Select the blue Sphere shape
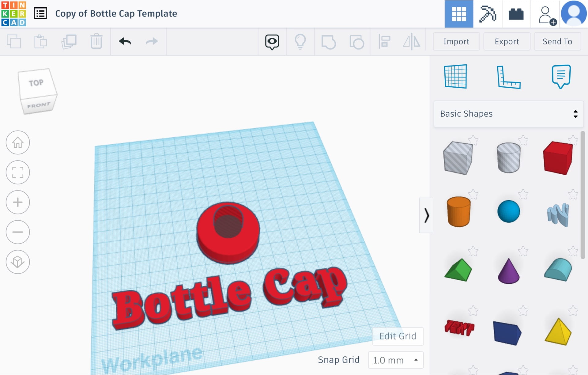Image resolution: width=588 pixels, height=375 pixels. click(508, 211)
